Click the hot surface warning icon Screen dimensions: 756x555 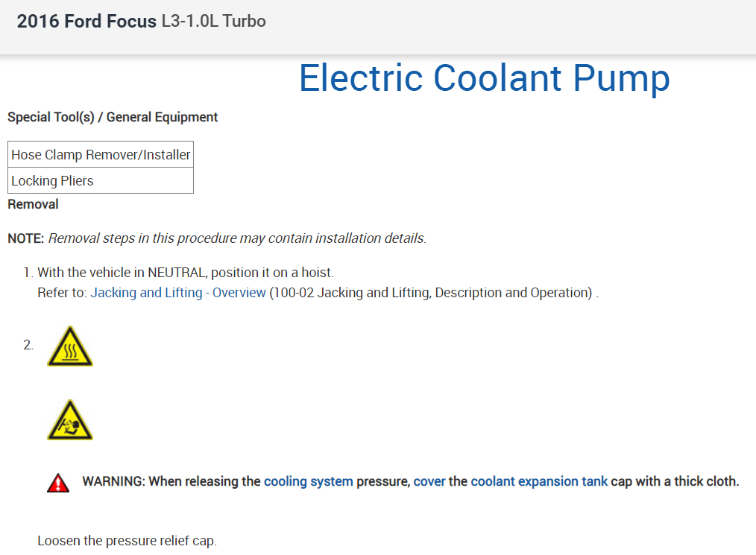click(70, 346)
